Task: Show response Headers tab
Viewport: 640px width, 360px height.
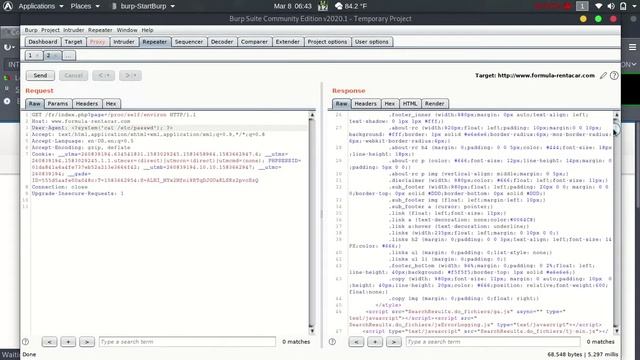Action: pos(365,104)
